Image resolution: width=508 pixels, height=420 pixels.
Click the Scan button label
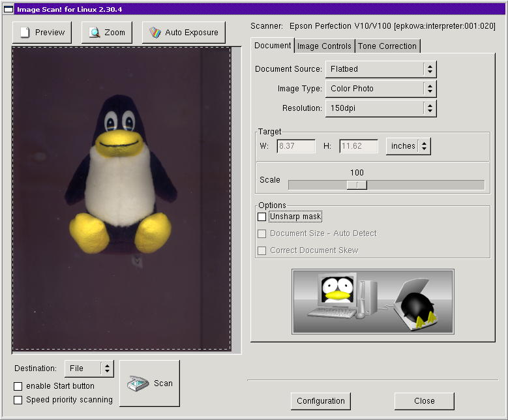point(163,383)
